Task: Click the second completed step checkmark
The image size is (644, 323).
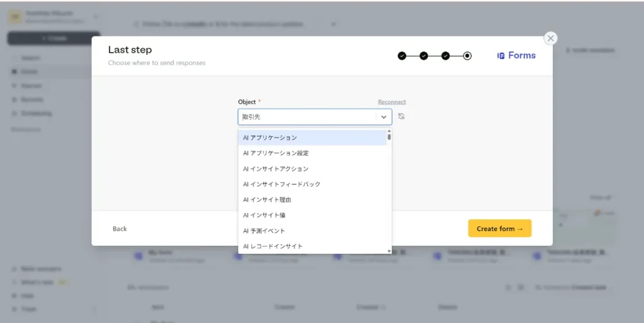Action: (423, 56)
